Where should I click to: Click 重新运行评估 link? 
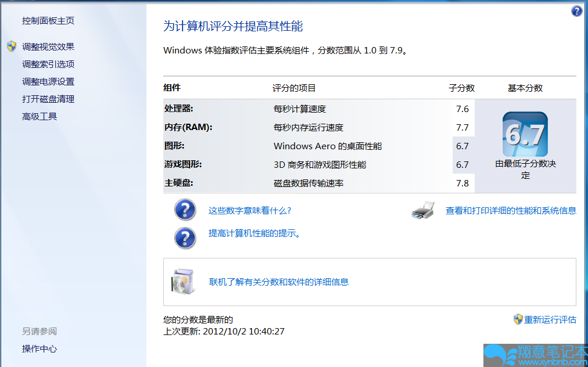pyautogui.click(x=550, y=320)
